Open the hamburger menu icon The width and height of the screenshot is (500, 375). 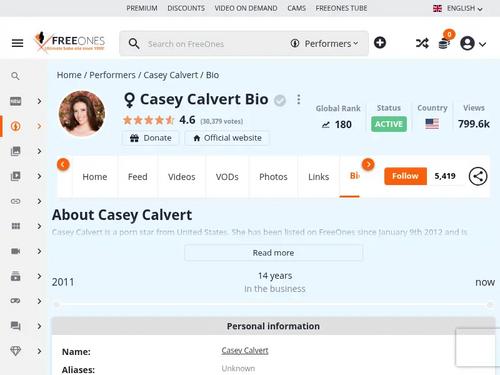[x=17, y=43]
